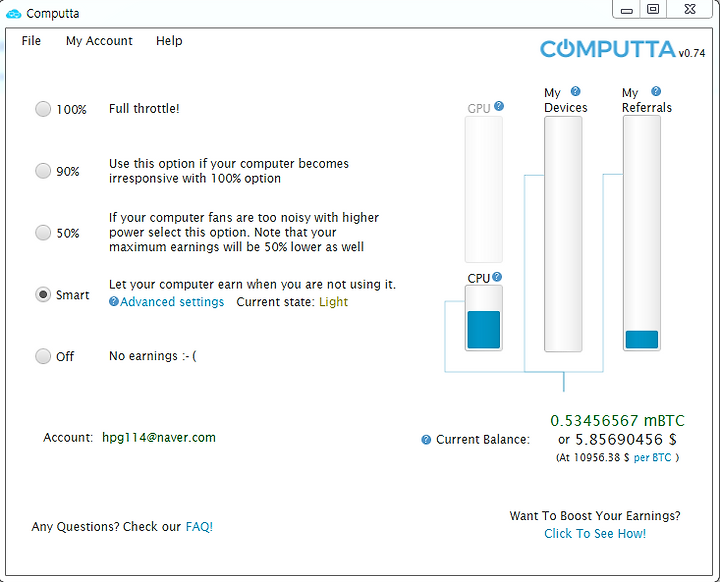720x582 pixels.
Task: Click the help icon beside Advanced settings
Action: (x=114, y=301)
